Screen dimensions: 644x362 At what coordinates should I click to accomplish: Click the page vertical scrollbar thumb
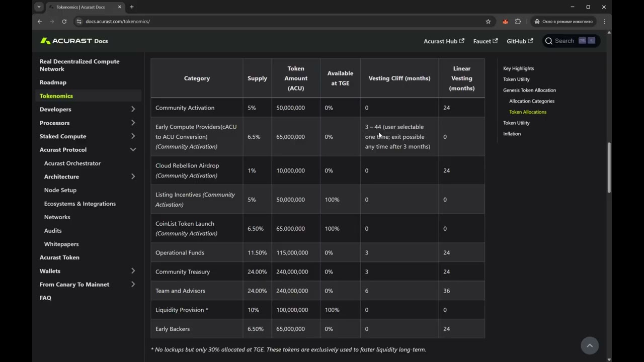[x=609, y=167]
